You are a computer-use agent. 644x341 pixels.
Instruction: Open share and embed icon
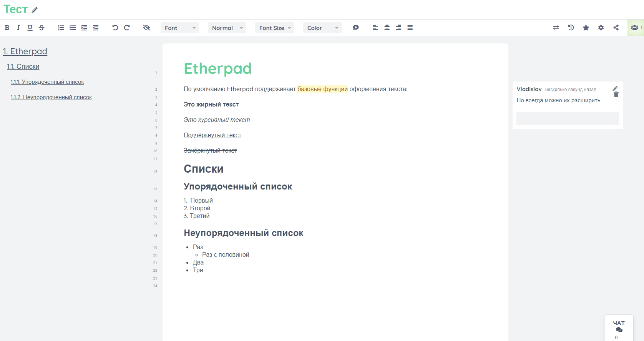(616, 28)
